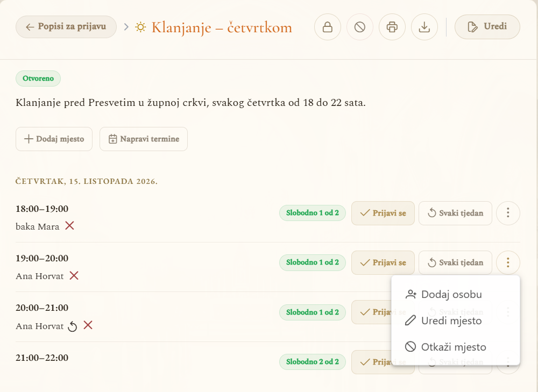Screen dimensions: 538x392
Task: Click the Slobodno 1 od 2 badge for 20:00–21:00
Action: [x=313, y=312]
